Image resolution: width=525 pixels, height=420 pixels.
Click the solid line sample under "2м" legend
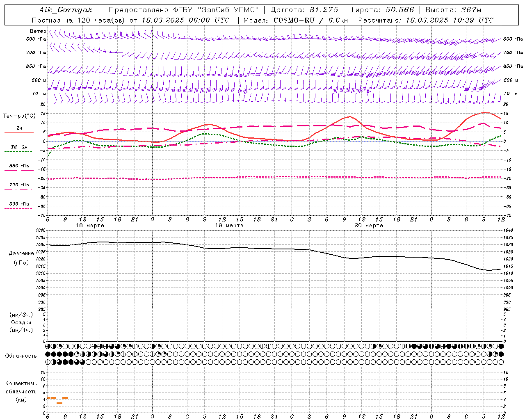pyautogui.click(x=18, y=133)
